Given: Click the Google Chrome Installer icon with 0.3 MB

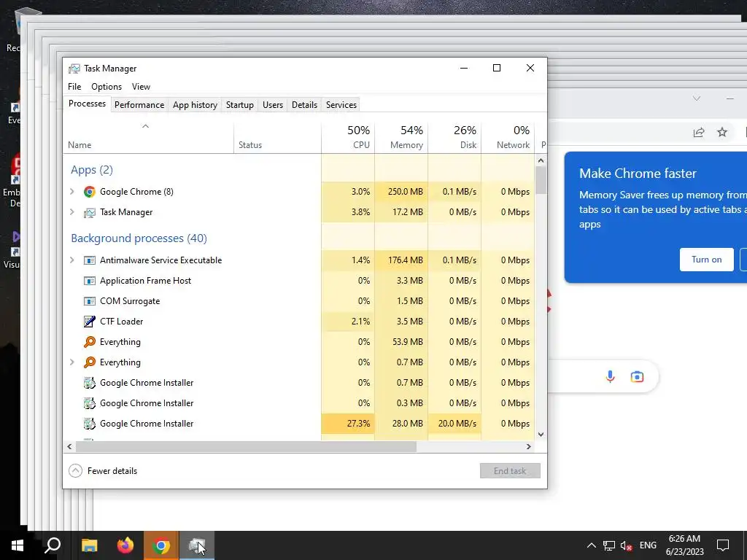Looking at the screenshot, I should [89, 403].
